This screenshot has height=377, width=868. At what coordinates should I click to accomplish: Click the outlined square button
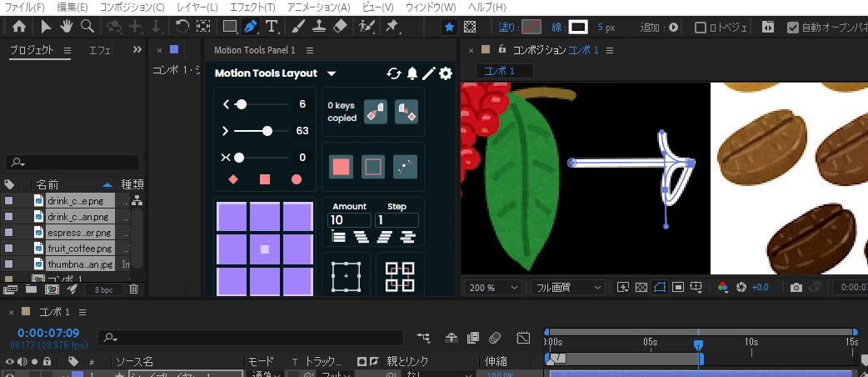[x=373, y=166]
